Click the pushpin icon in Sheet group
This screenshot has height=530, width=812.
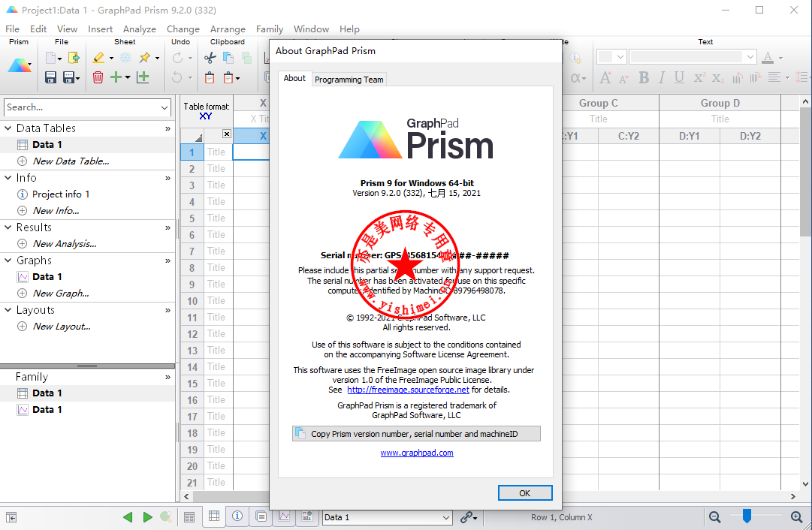[x=144, y=58]
